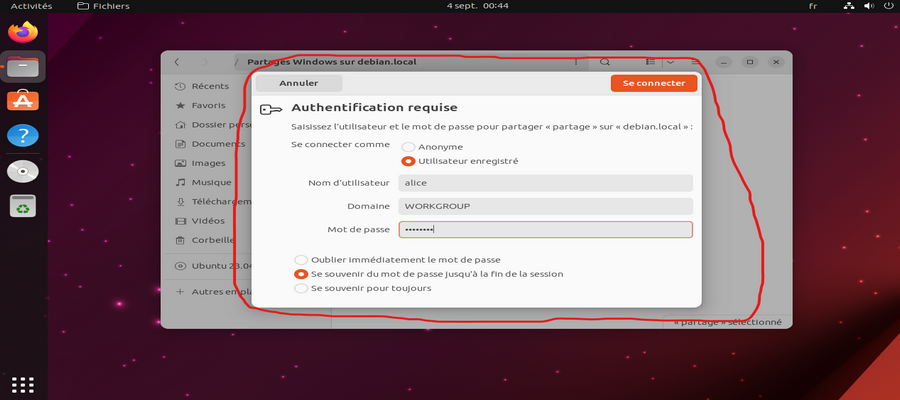Open the Help icon in dock
The image size is (900, 400).
pos(22,136)
